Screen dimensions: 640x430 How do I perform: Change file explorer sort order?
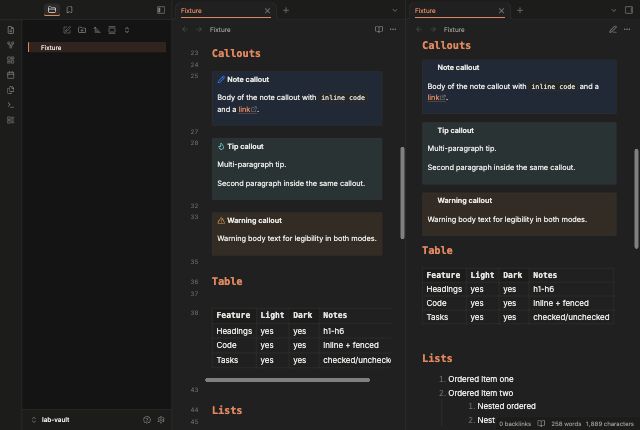point(97,30)
